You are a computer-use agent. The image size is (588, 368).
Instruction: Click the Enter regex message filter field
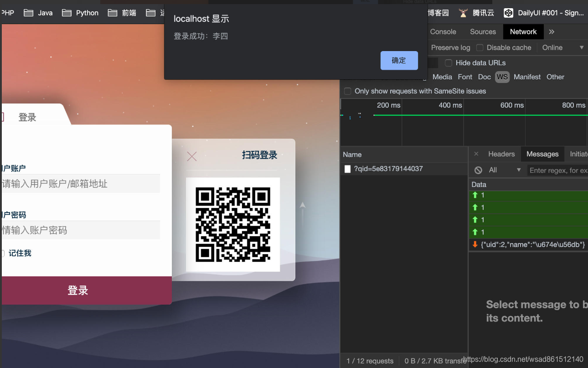[558, 170]
